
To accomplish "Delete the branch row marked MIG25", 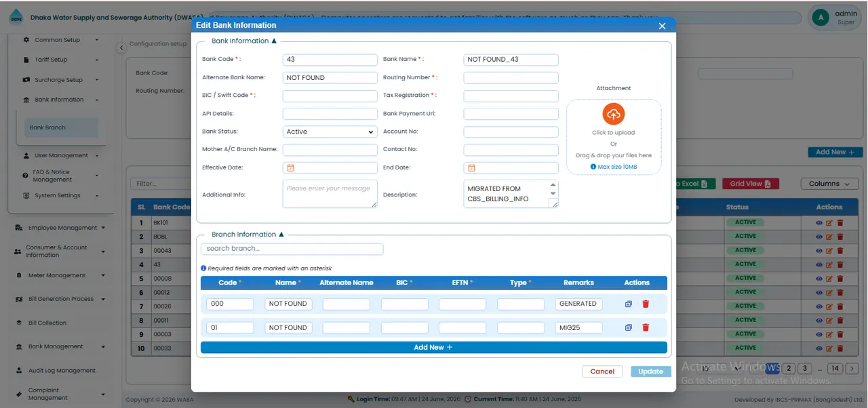I will tap(646, 327).
